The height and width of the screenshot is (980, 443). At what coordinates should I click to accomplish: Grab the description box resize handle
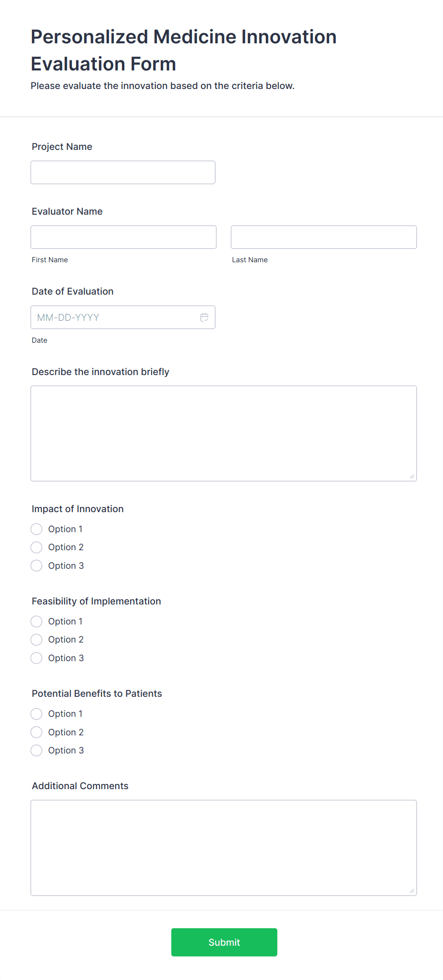point(412,476)
